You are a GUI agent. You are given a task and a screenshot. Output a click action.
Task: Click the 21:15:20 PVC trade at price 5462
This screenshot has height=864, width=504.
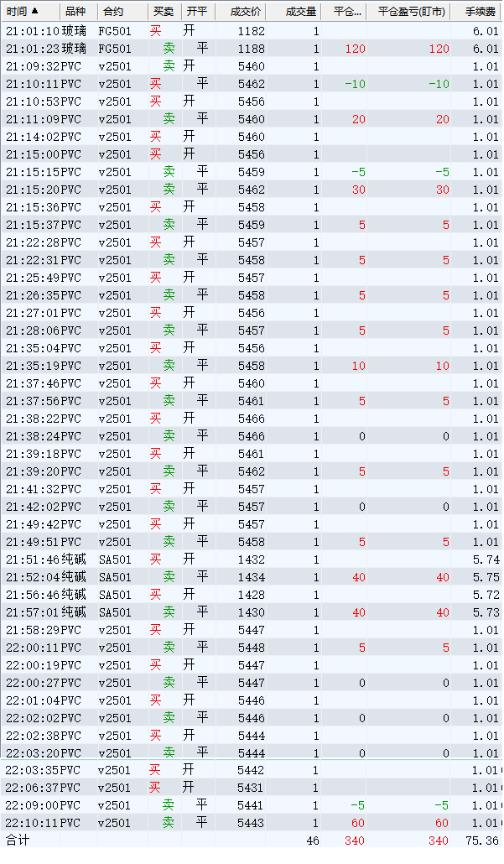click(x=252, y=190)
